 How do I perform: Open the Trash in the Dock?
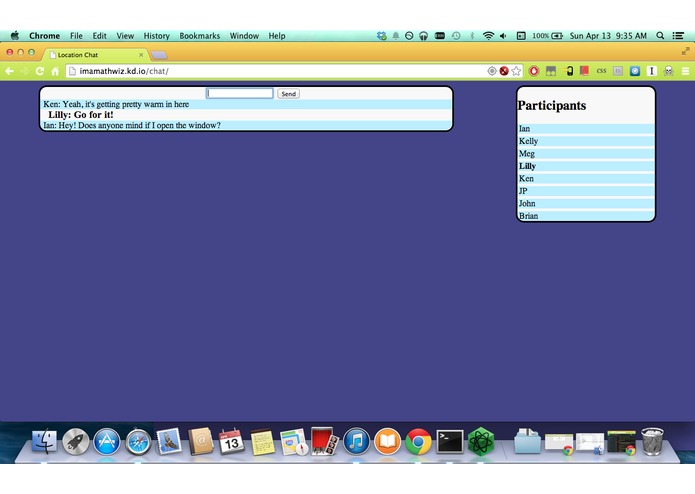tap(652, 441)
